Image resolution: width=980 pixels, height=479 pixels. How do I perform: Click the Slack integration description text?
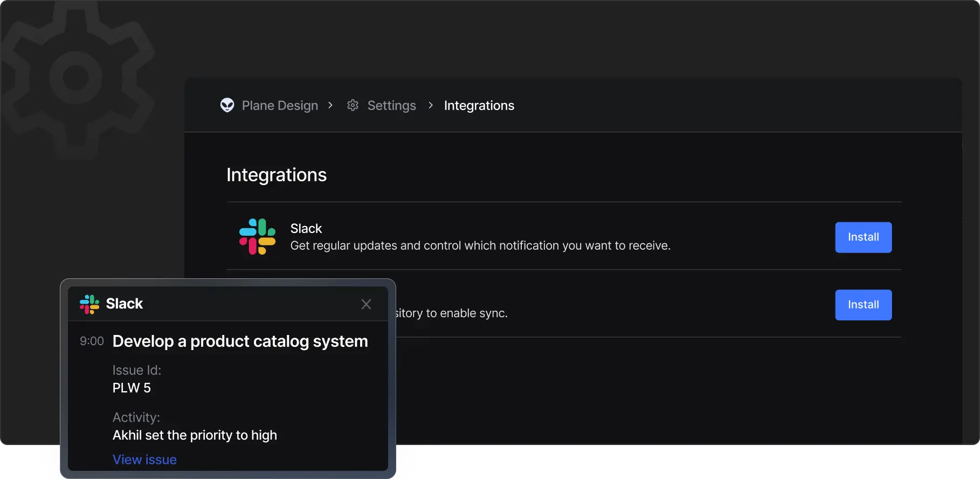(480, 246)
